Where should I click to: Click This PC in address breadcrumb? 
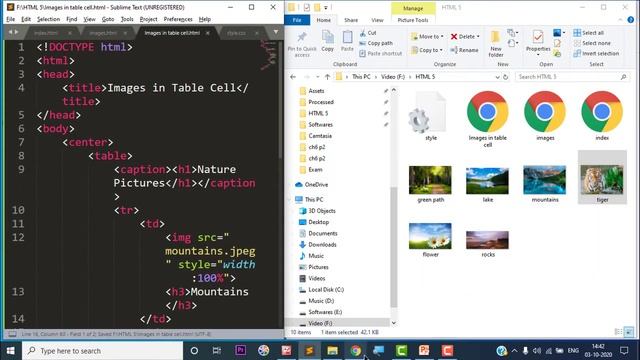click(361, 77)
